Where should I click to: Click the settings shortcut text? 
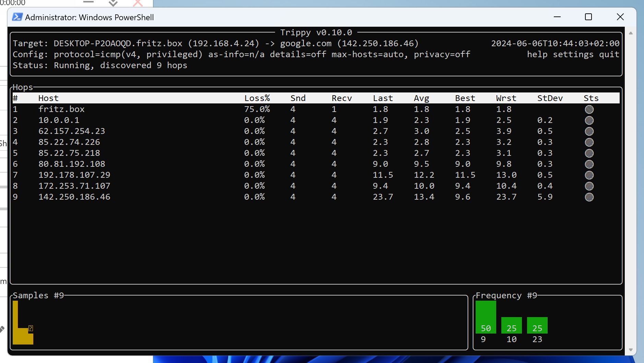click(573, 54)
